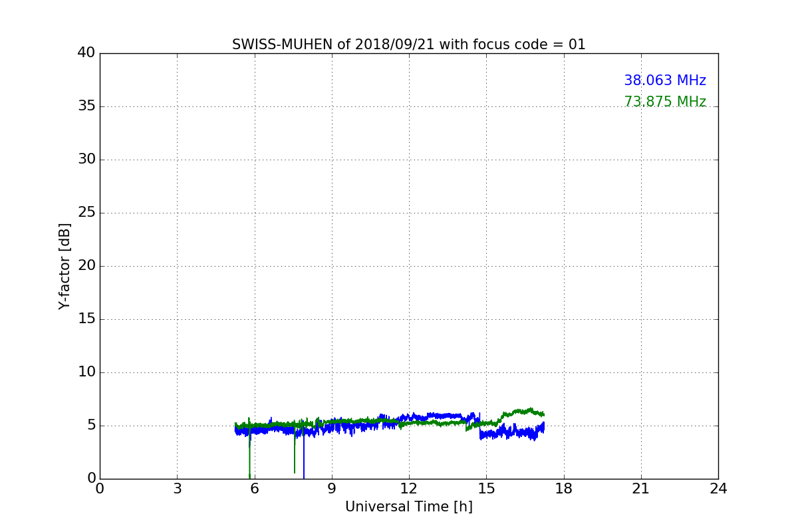The width and height of the screenshot is (798, 532).
Task: Click the Y-factor [dB] axis label
Action: pyautogui.click(x=65, y=266)
